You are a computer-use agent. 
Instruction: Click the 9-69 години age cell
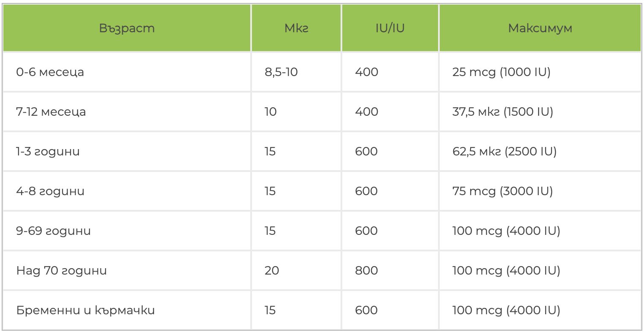point(54,231)
